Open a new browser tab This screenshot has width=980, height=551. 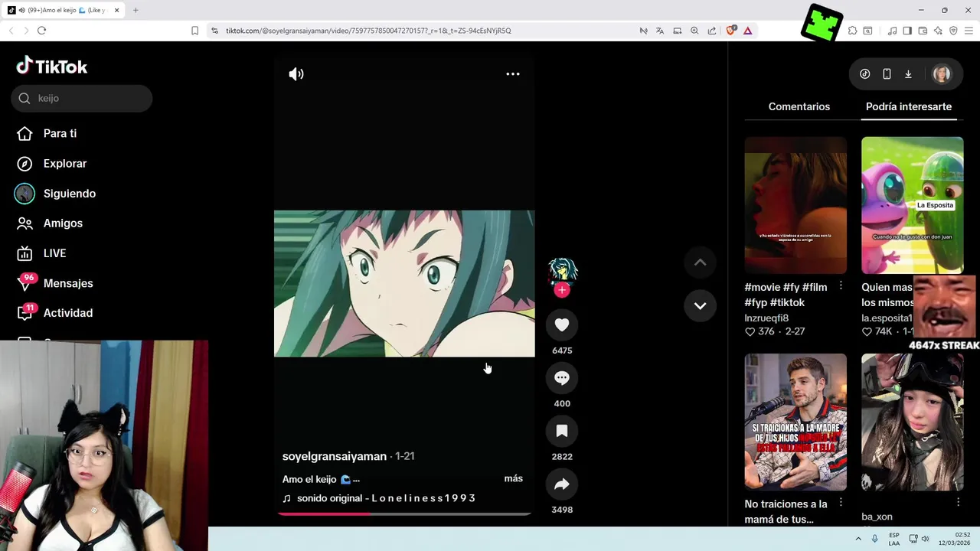click(136, 10)
